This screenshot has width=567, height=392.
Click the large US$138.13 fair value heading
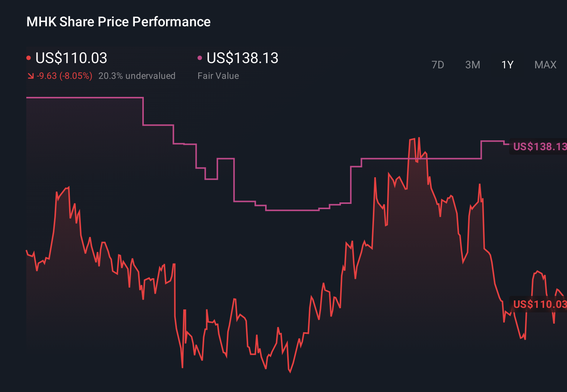(243, 58)
